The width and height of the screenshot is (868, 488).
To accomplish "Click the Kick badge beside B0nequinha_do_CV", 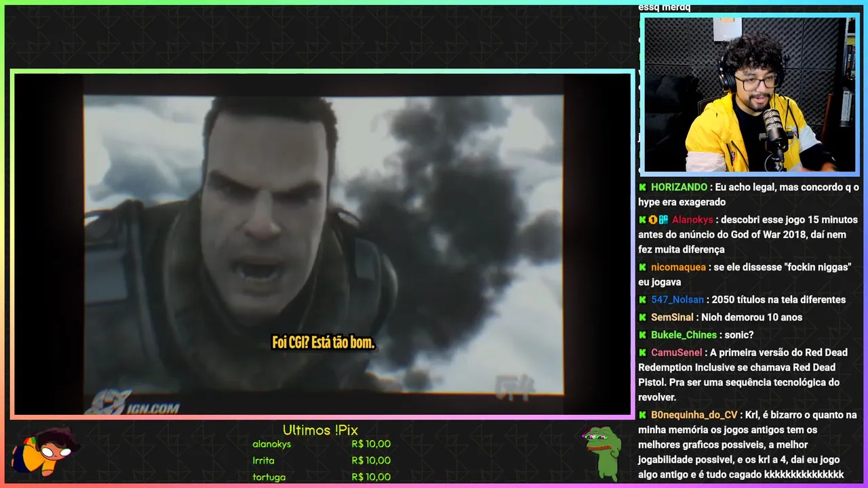I will coord(642,415).
